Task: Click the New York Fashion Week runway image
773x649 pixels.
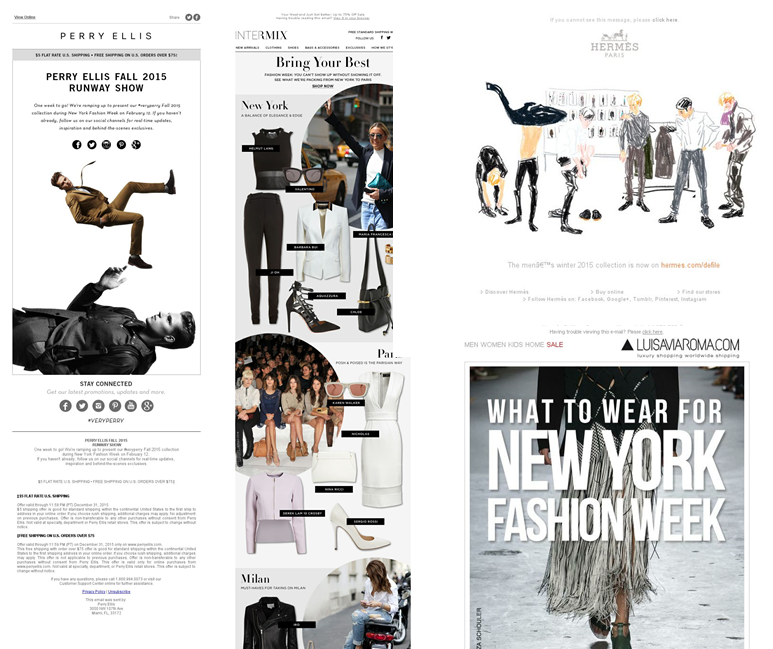Action: (607, 507)
